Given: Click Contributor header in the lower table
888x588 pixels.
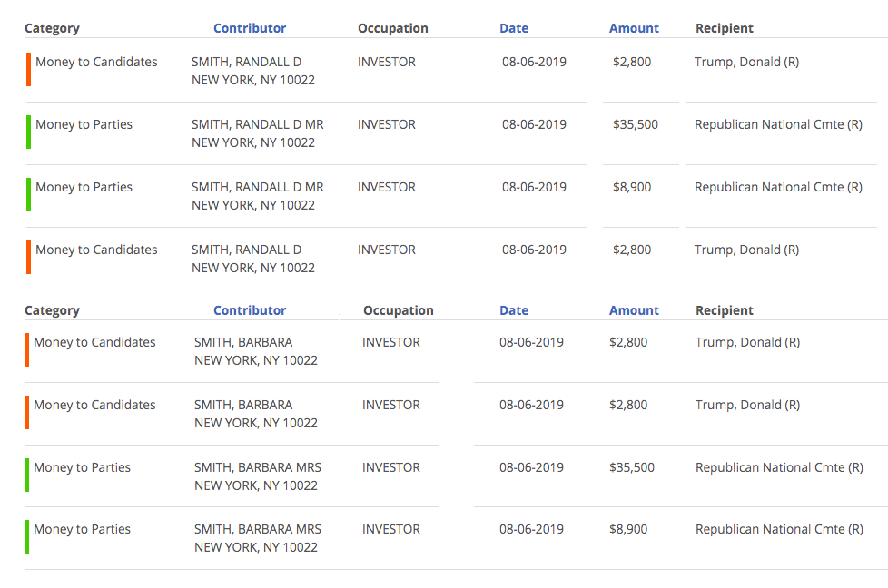Looking at the screenshot, I should [x=250, y=310].
